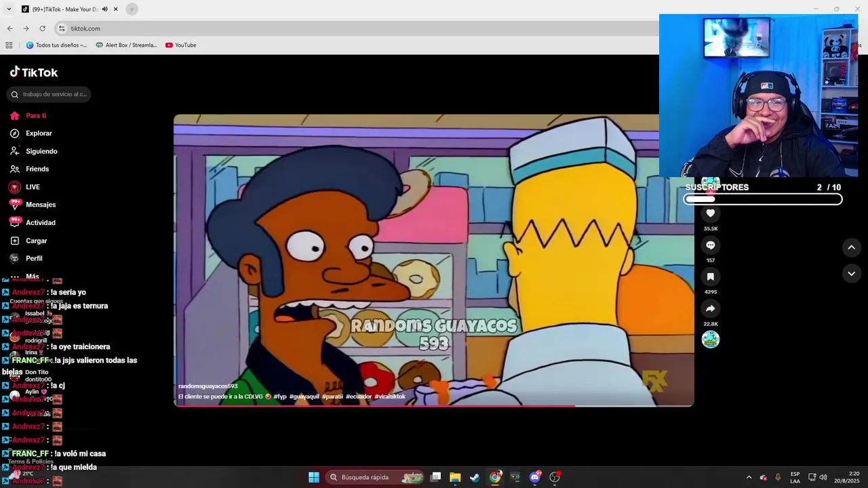This screenshot has width=868, height=488.
Task: Open the volume tray icon
Action: coord(823,477)
